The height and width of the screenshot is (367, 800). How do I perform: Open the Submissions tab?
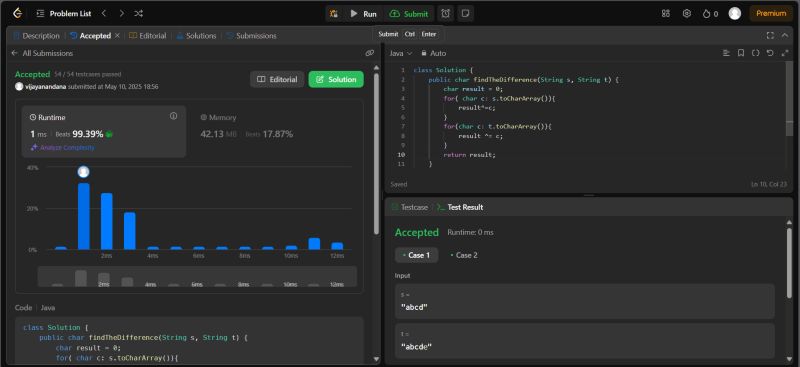(252, 36)
